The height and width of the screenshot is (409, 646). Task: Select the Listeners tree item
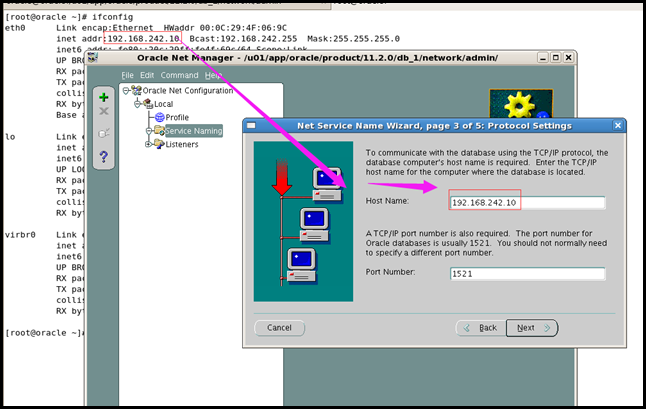pyautogui.click(x=182, y=144)
